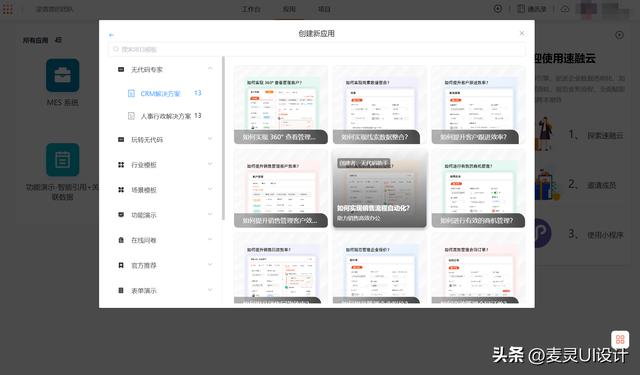Open the 订单 template card in bottom row

point(478,268)
